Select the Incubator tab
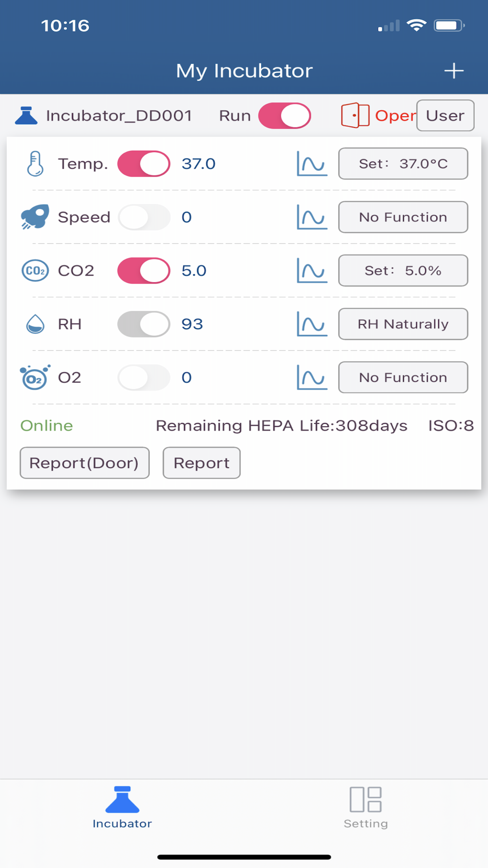 (122, 807)
